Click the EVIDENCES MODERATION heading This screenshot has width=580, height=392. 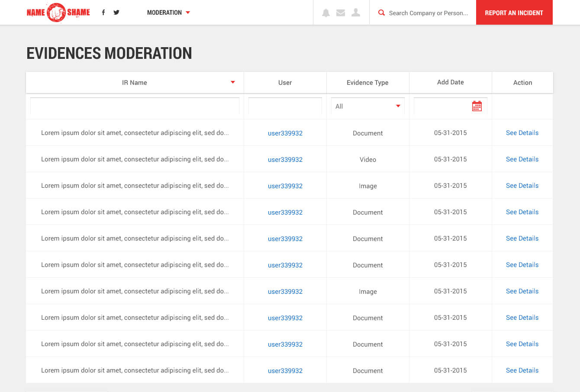coord(109,53)
